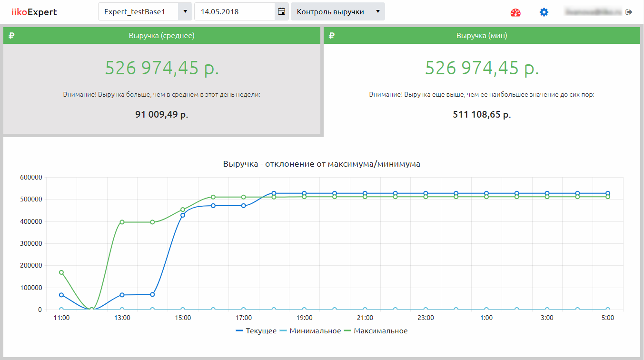Toggle the Минимальное series in chart legend

point(310,331)
